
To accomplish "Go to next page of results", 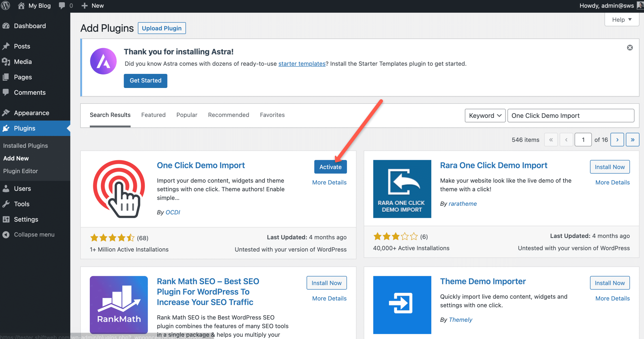I will [x=617, y=140].
